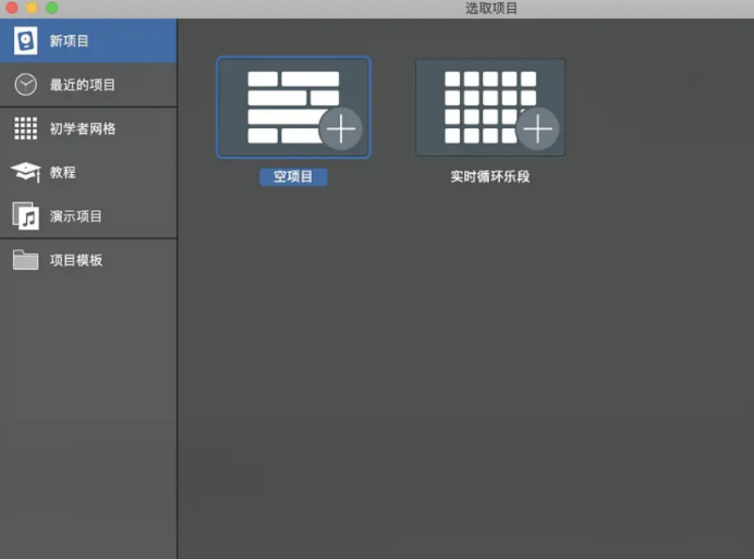
Task: Click the plus icon on 实时循环乐段 thumbnail
Action: 538,128
